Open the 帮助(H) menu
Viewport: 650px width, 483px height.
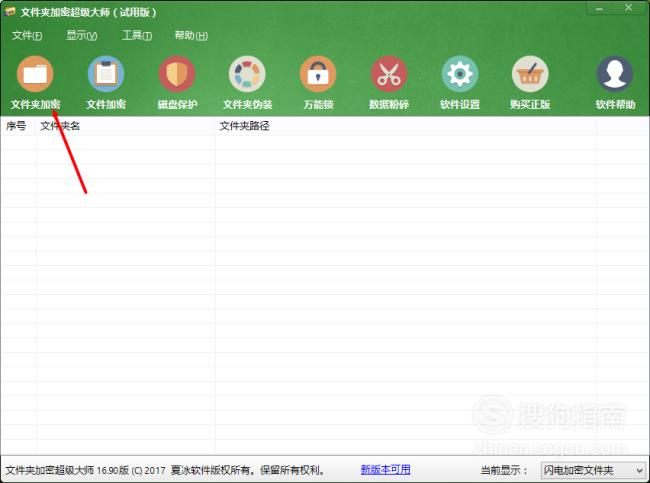pyautogui.click(x=191, y=36)
